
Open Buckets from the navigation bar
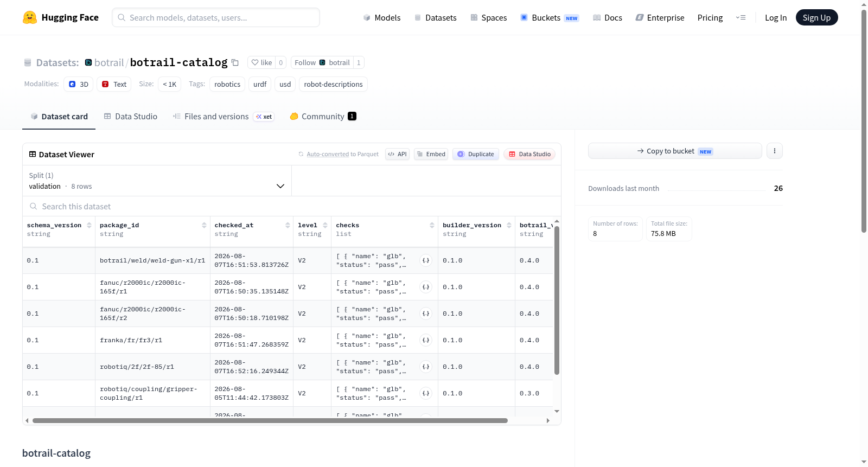click(550, 17)
